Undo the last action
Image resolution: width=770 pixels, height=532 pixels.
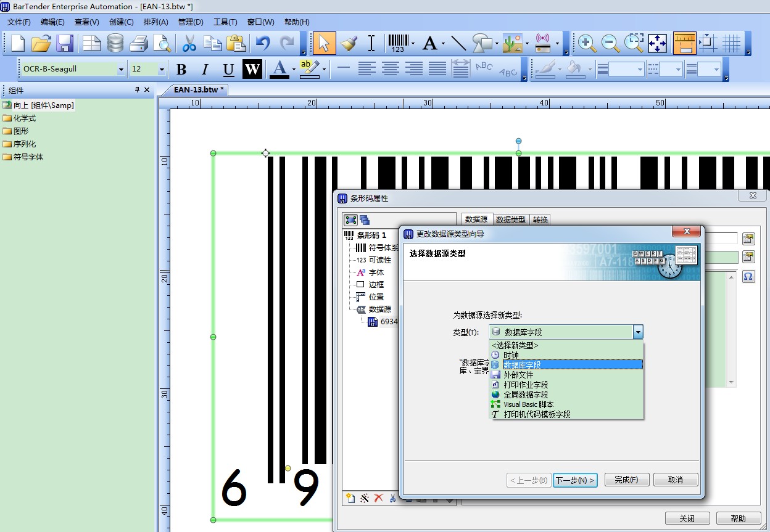point(263,44)
